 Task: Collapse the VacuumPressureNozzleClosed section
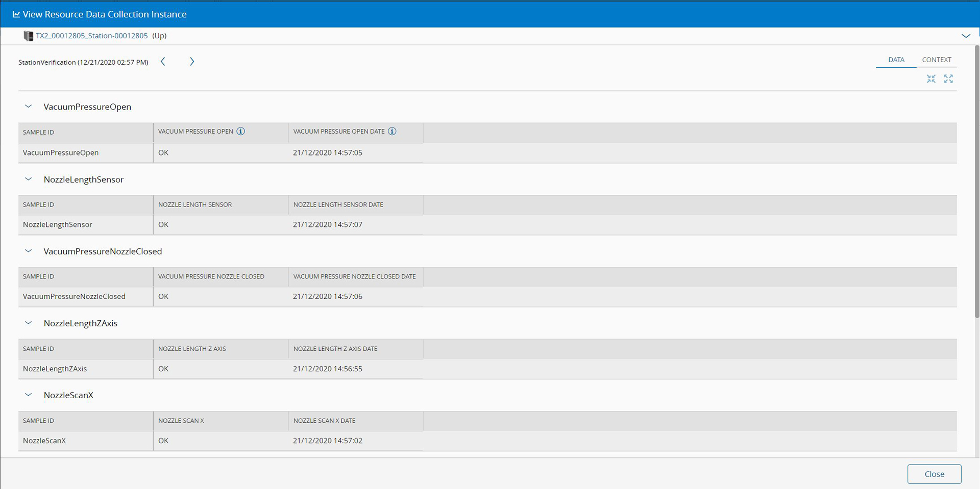point(29,251)
